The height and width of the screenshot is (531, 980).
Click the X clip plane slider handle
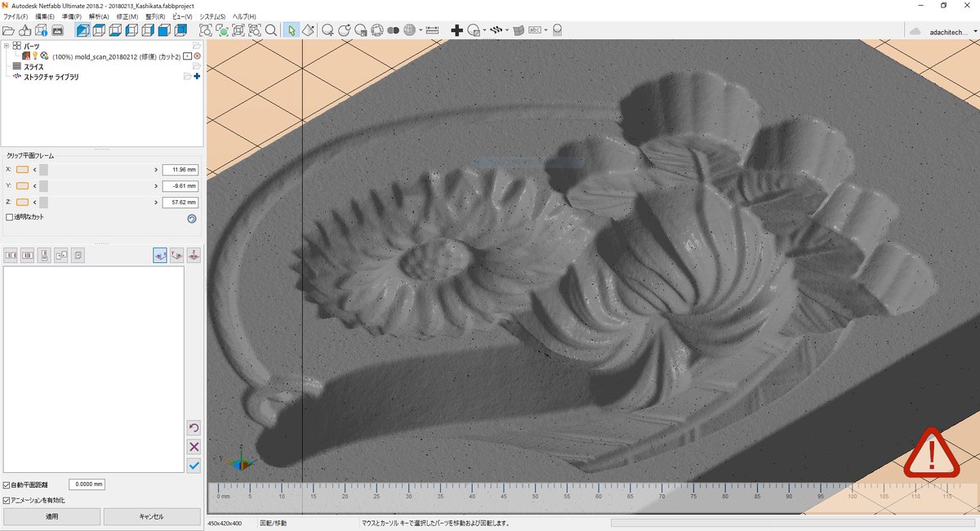coord(44,170)
